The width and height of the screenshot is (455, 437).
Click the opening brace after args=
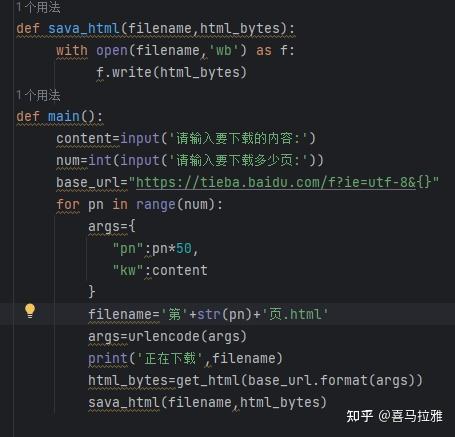[x=132, y=226]
